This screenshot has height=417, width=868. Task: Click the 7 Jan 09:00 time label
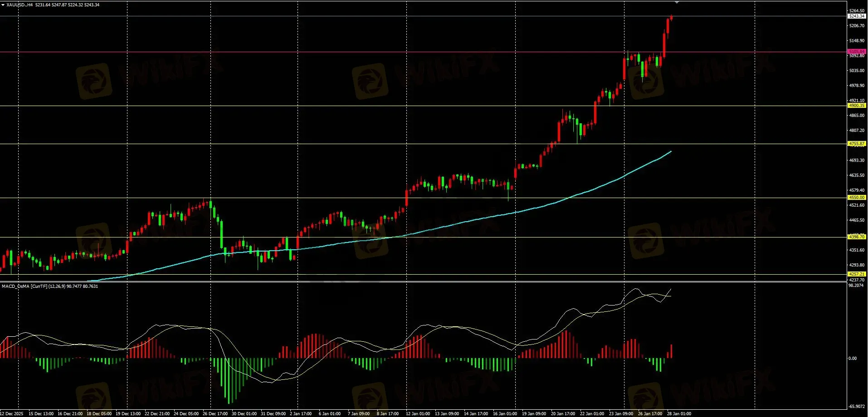pyautogui.click(x=359, y=414)
